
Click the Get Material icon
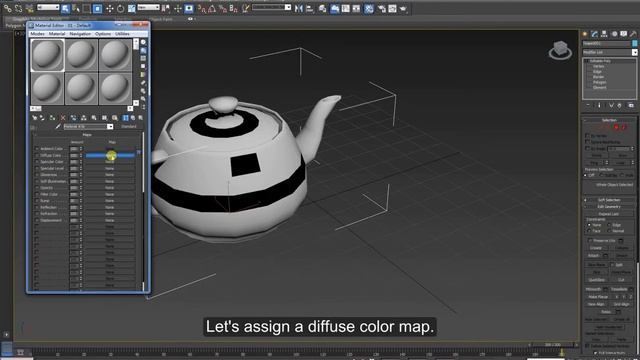click(34, 118)
